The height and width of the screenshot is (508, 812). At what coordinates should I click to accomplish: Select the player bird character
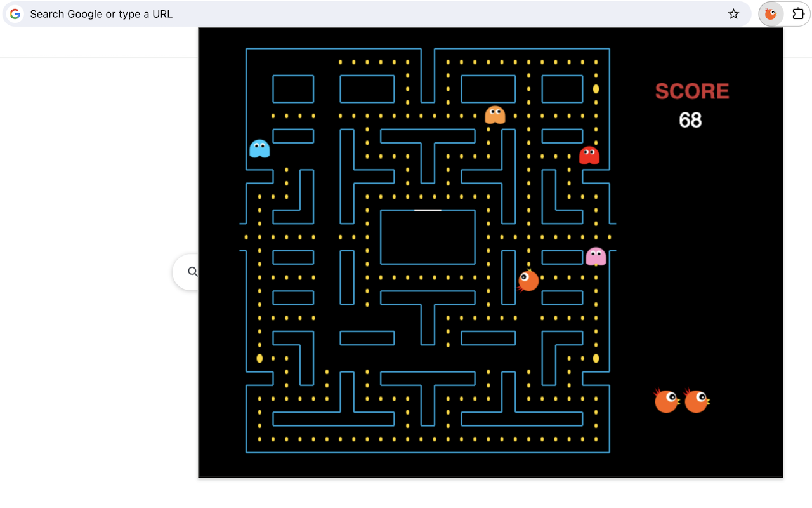(x=529, y=280)
